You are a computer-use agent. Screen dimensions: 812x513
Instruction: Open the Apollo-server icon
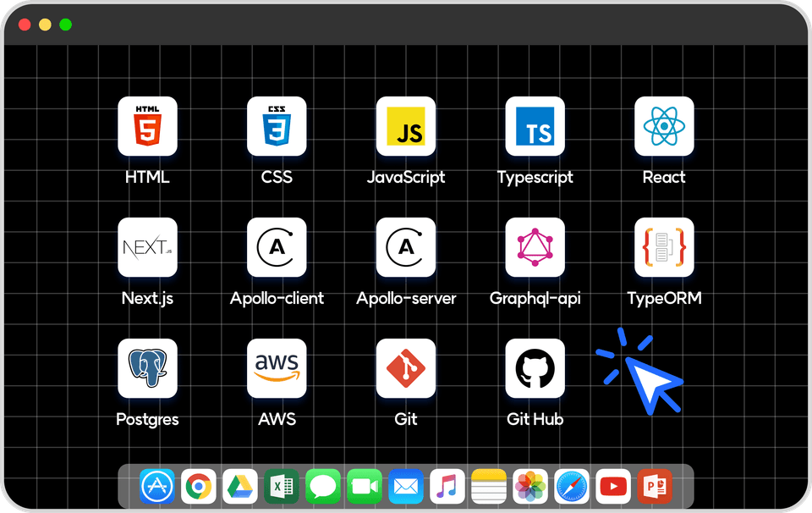(405, 247)
